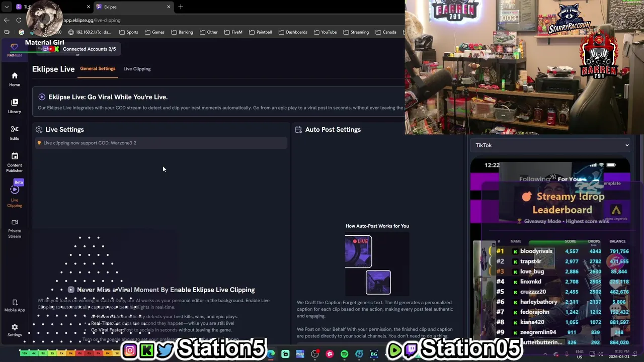Go back in the browser
The height and width of the screenshot is (362, 644).
point(7,20)
